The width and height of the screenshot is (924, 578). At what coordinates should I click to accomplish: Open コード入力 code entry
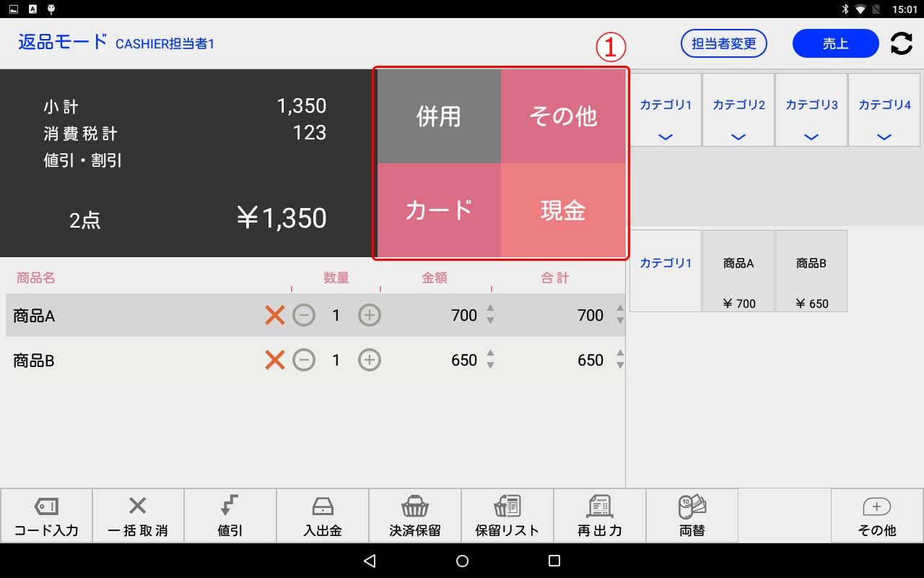[46, 516]
